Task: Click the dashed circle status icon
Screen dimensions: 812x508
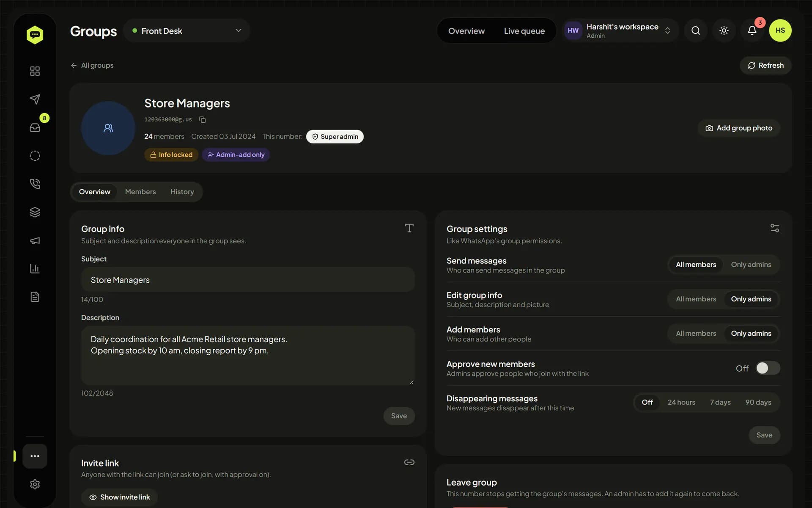Action: point(35,156)
